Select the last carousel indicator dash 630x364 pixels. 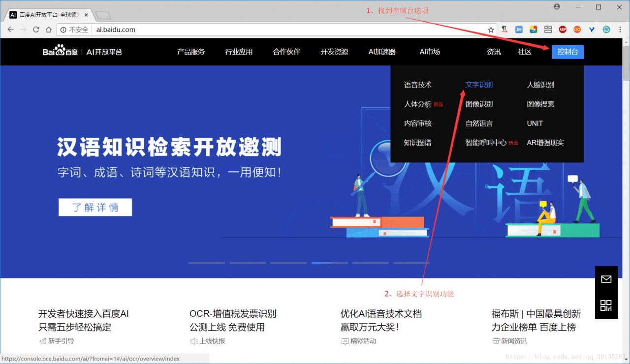[411, 263]
